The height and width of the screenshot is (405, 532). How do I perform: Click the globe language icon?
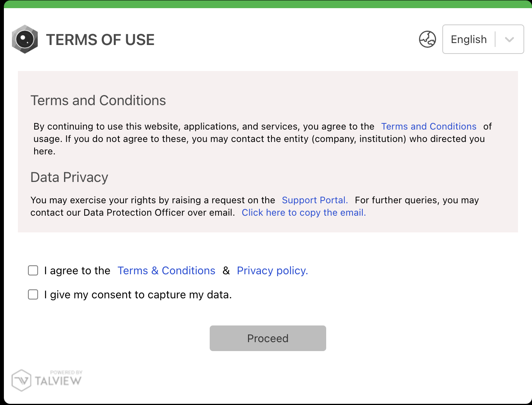[x=427, y=39]
